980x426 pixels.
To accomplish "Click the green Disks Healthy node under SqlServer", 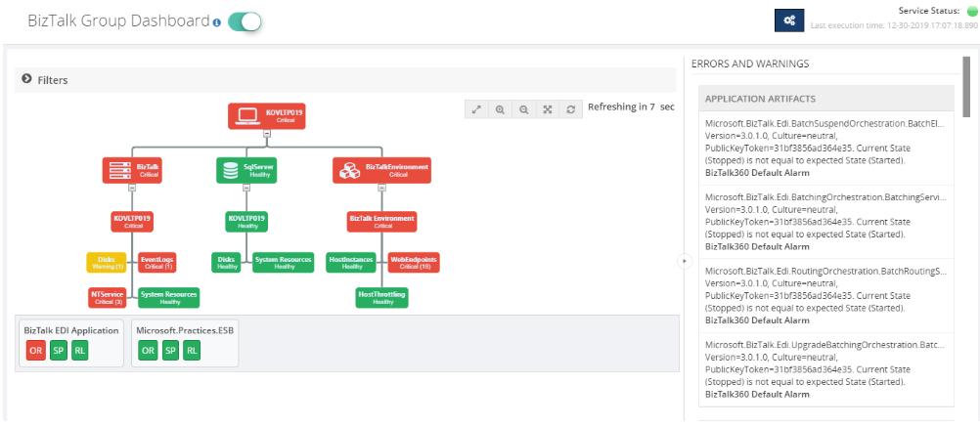I will (226, 263).
